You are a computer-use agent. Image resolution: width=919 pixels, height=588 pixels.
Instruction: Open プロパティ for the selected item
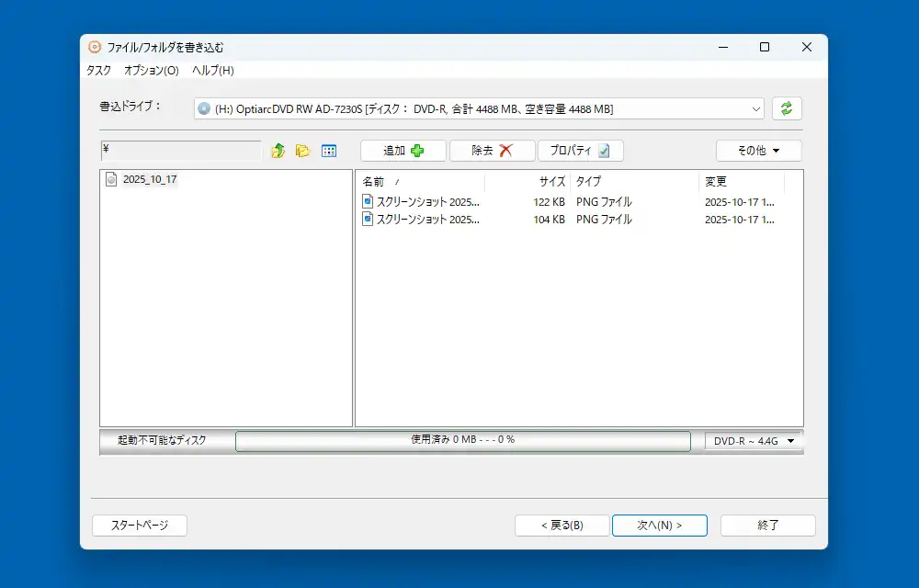(580, 151)
